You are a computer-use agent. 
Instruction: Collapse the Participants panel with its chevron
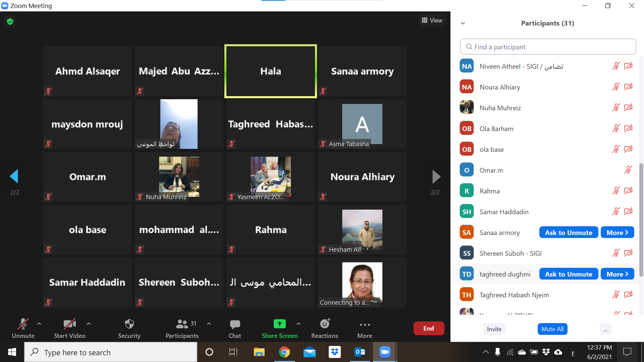click(x=463, y=23)
